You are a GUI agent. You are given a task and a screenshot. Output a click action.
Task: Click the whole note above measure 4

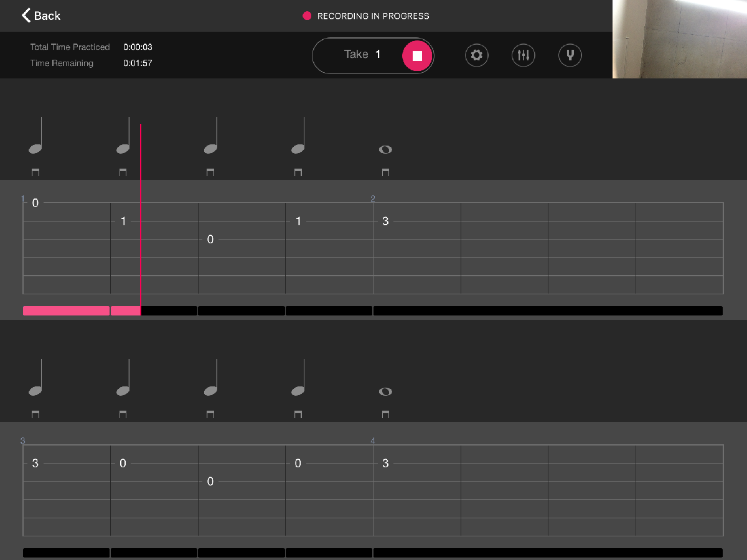pyautogui.click(x=385, y=391)
